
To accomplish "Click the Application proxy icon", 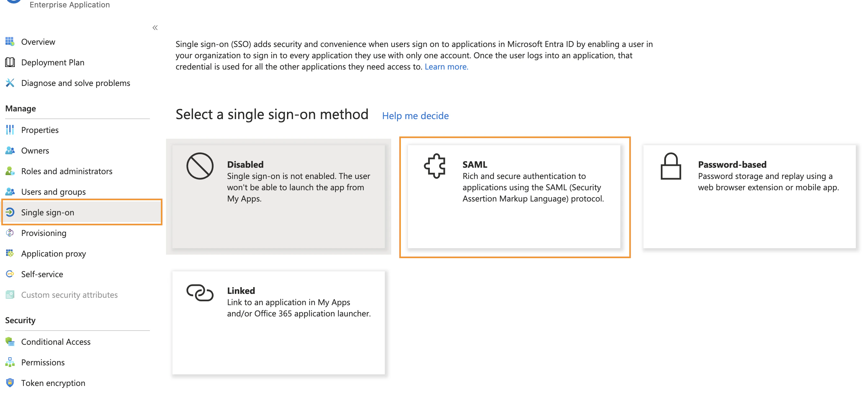I will [10, 253].
